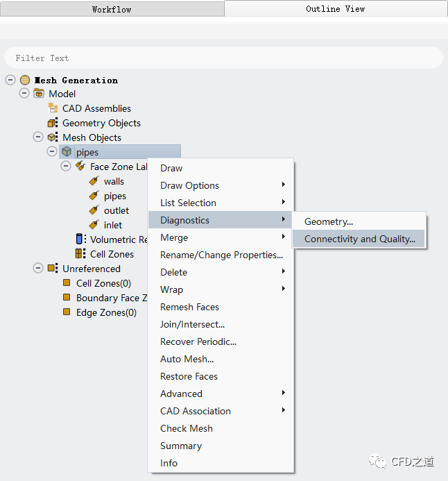
Task: Select the Cell Zones(0) tree item
Action: point(103,283)
